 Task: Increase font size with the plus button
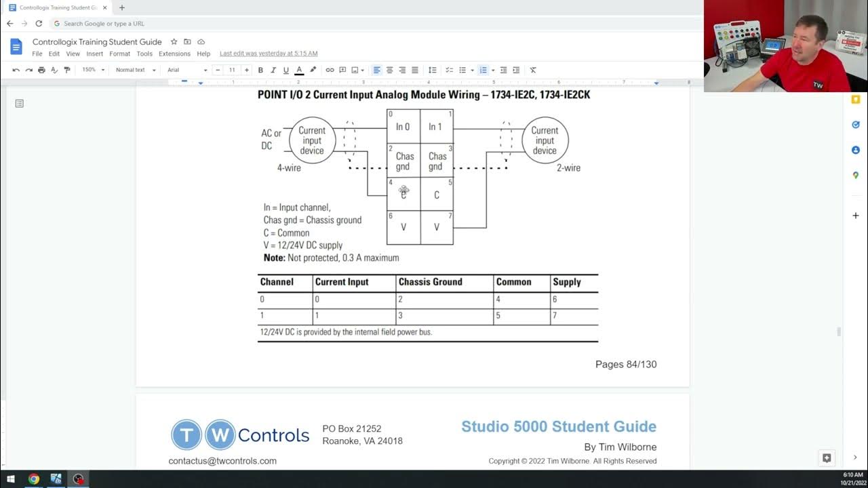pos(246,70)
